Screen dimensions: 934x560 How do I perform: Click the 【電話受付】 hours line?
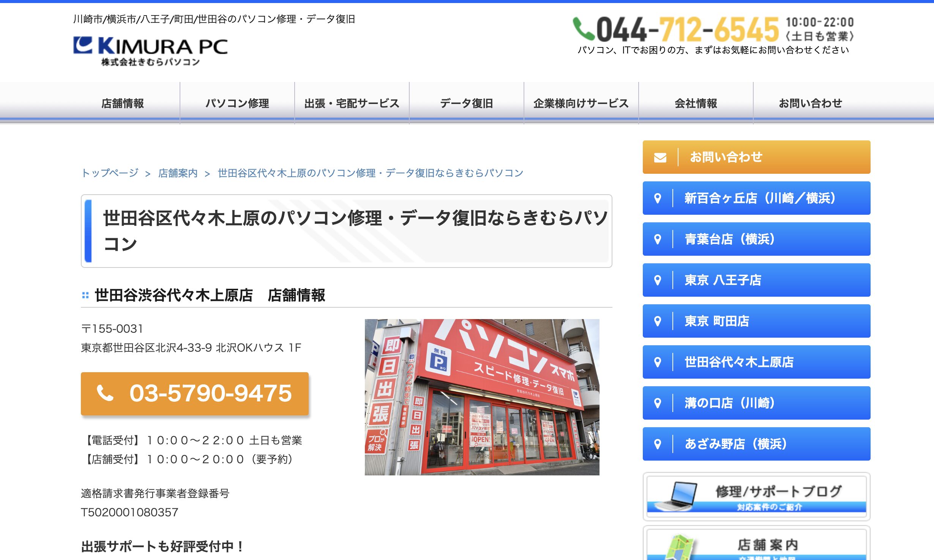pyautogui.click(x=192, y=440)
